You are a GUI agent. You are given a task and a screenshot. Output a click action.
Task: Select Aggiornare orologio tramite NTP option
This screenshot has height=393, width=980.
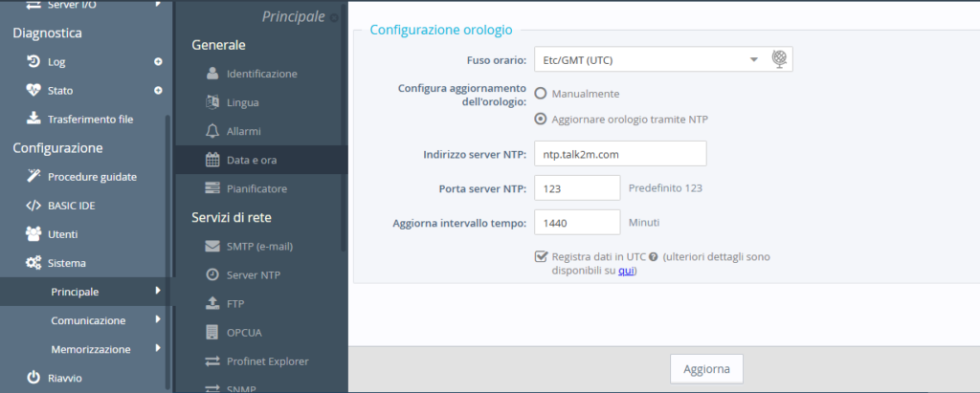(x=541, y=120)
